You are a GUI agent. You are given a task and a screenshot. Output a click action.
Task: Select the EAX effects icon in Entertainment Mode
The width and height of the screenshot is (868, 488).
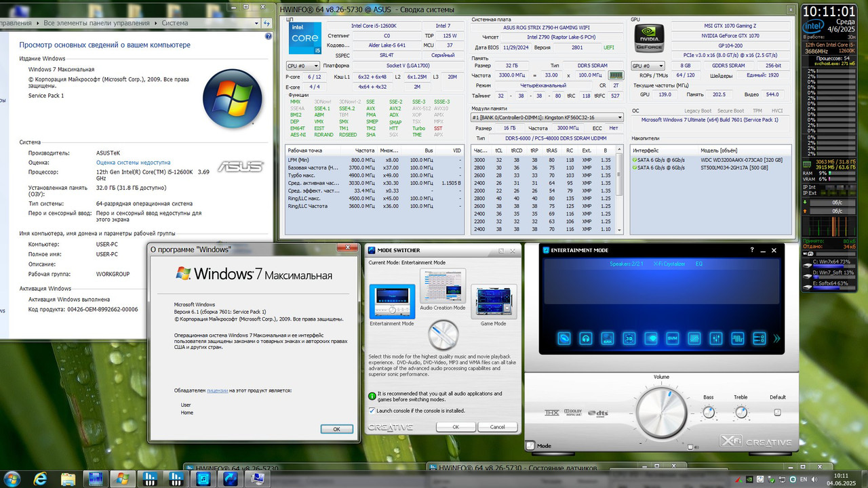click(608, 338)
